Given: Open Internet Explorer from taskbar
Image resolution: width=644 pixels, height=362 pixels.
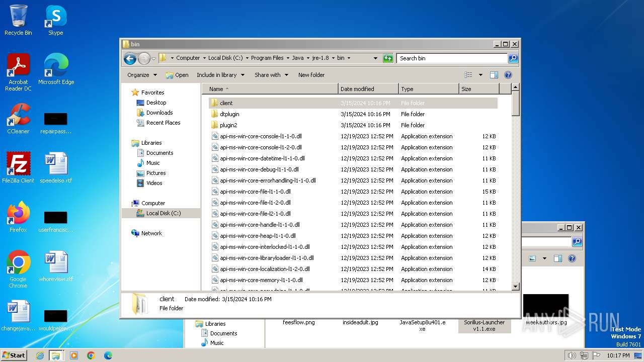Looking at the screenshot, I should pos(40,355).
